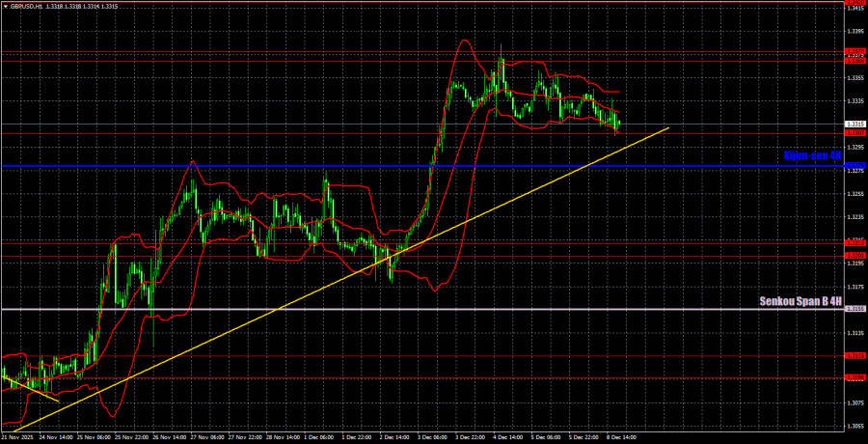Image resolution: width=868 pixels, height=444 pixels.
Task: Click the red level tag 1.3377
Action: point(855,51)
